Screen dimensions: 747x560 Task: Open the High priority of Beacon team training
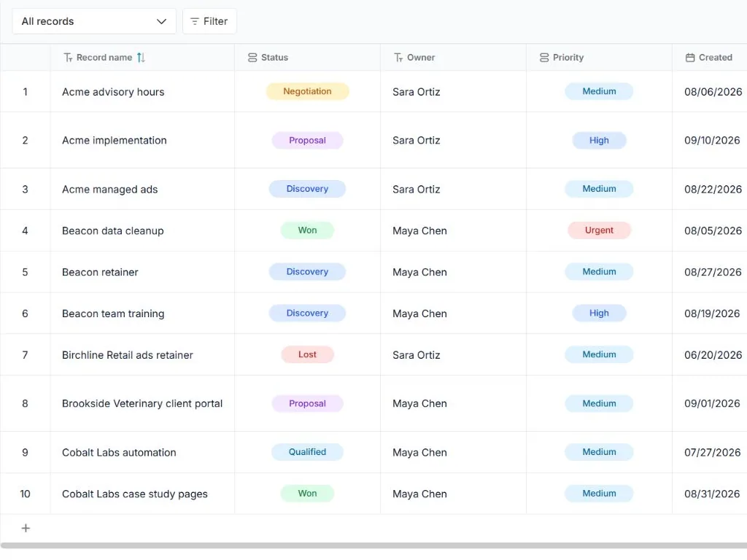point(599,314)
